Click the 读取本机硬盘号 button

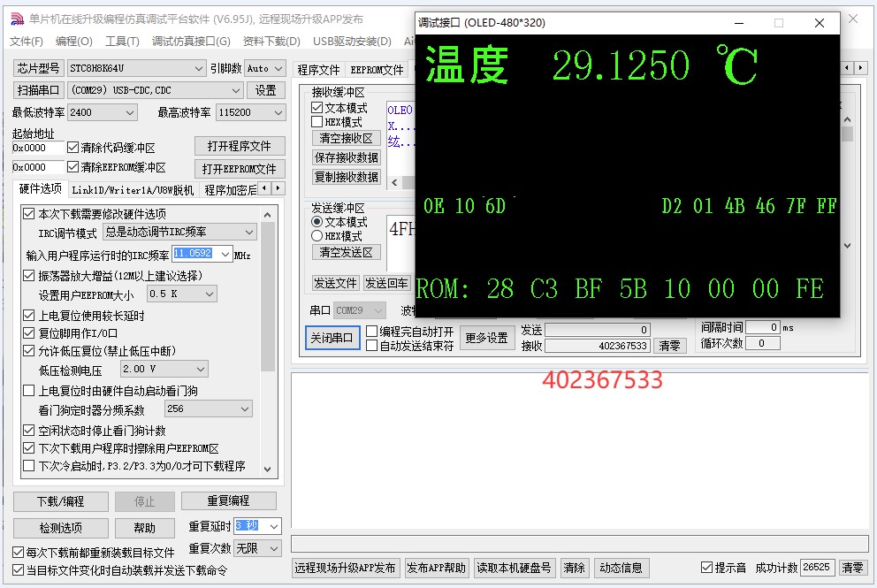(514, 568)
